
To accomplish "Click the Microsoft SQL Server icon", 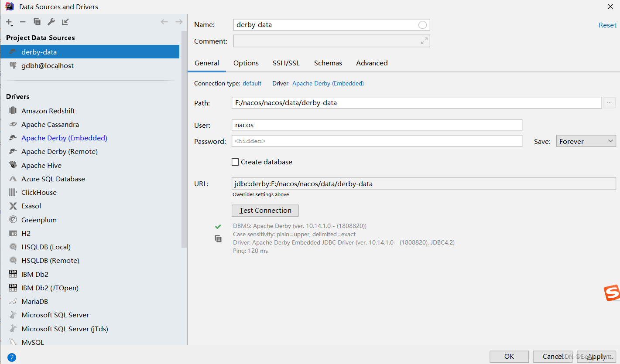I will [13, 315].
